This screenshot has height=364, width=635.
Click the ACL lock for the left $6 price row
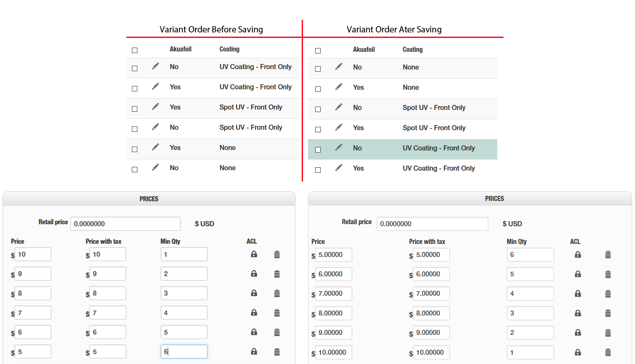(254, 332)
